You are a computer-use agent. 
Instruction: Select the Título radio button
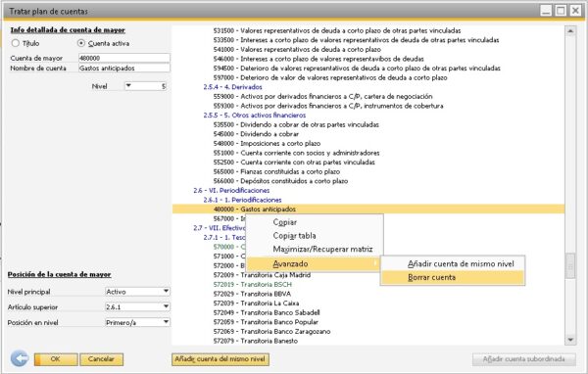click(16, 43)
